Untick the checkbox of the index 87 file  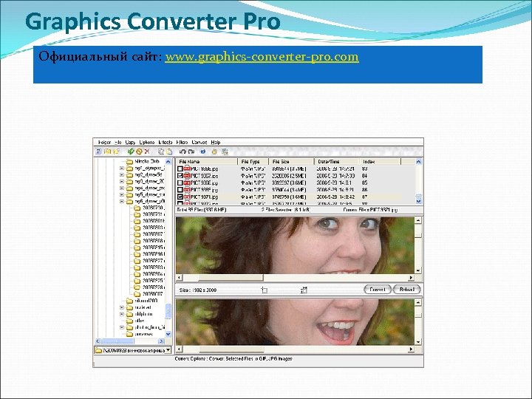point(180,197)
